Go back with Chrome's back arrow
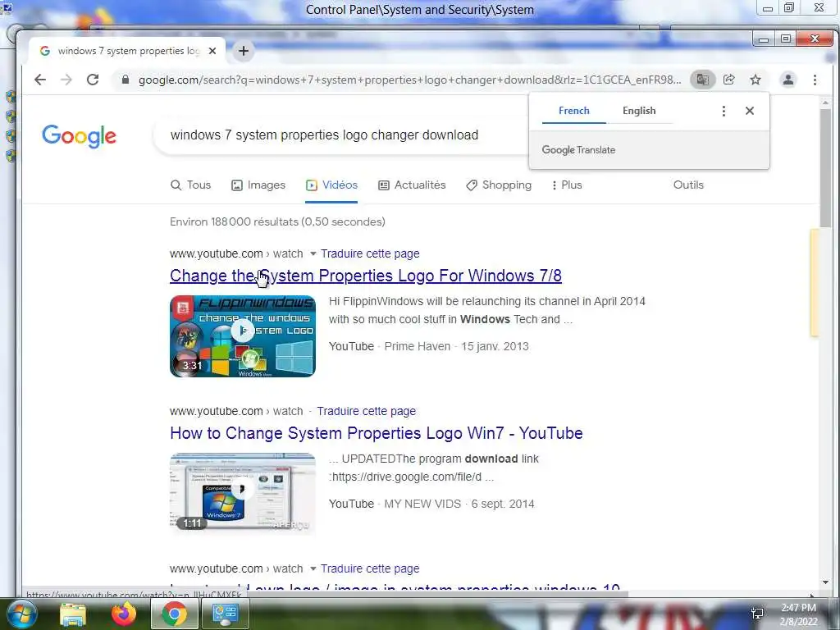Viewport: 840px width, 630px height. [40, 80]
